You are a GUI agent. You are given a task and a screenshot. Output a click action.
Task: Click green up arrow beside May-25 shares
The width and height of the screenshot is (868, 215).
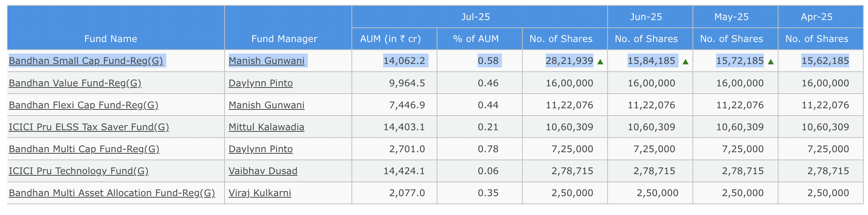click(770, 61)
